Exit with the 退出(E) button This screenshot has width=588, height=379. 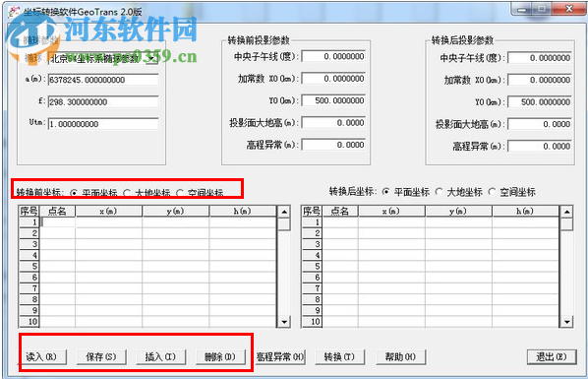pyautogui.click(x=552, y=356)
